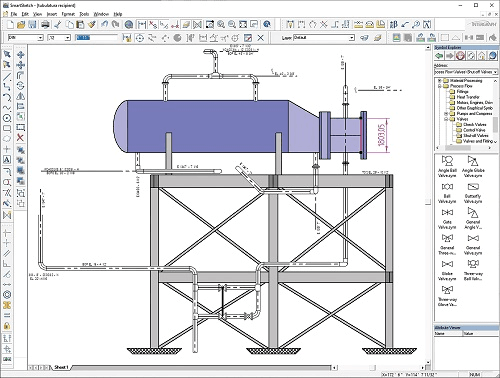This screenshot has height=378, width=500.
Task: Open the Format menu
Action: coord(68,14)
